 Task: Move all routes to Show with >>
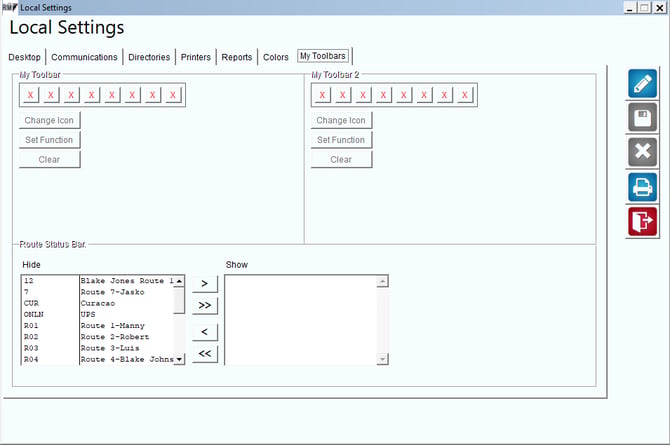205,305
